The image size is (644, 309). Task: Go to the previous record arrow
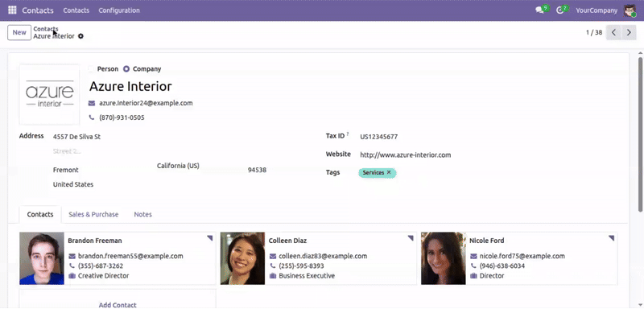point(613,32)
